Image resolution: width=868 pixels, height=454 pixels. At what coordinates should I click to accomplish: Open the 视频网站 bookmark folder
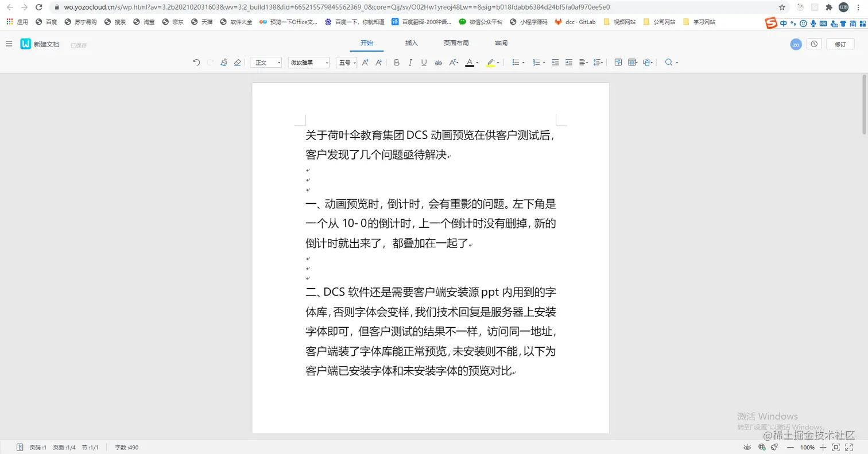[619, 22]
